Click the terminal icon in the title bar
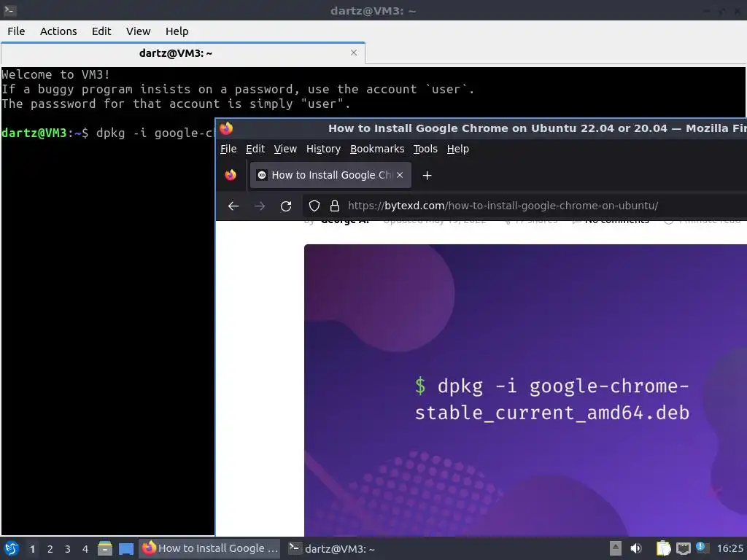Image resolution: width=747 pixels, height=560 pixels. pyautogui.click(x=9, y=10)
